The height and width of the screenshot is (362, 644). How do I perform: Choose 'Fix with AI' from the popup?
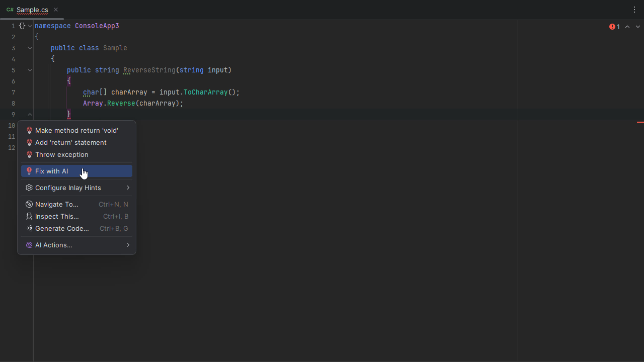(x=51, y=171)
